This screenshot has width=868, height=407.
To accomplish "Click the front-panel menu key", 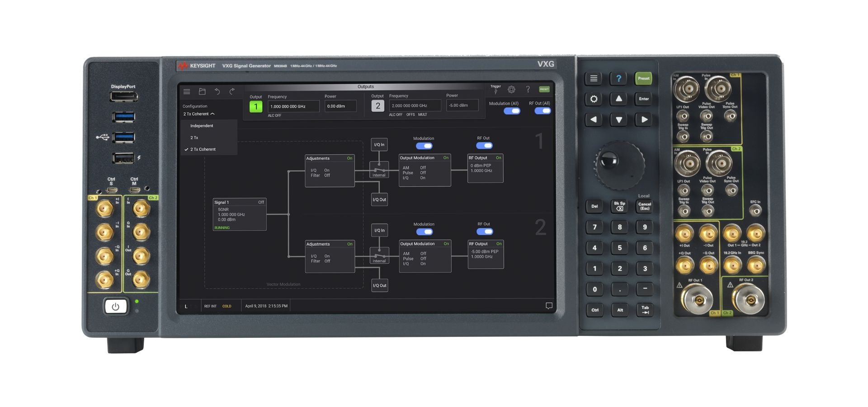I will [x=594, y=79].
